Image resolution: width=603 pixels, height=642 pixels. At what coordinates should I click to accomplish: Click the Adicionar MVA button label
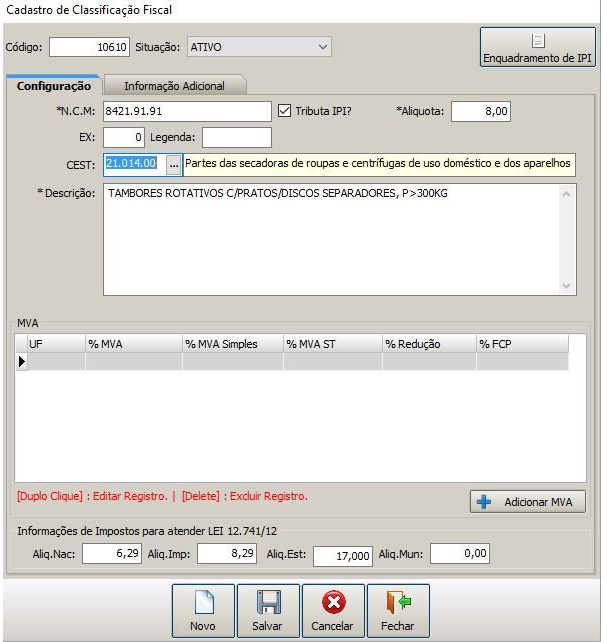coord(538,502)
